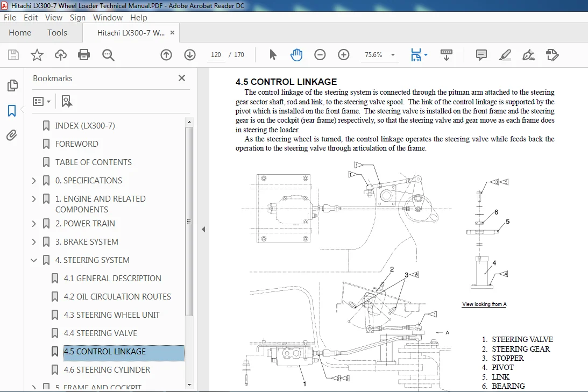Open the File menu
Screen dimensions: 588x392
10,18
